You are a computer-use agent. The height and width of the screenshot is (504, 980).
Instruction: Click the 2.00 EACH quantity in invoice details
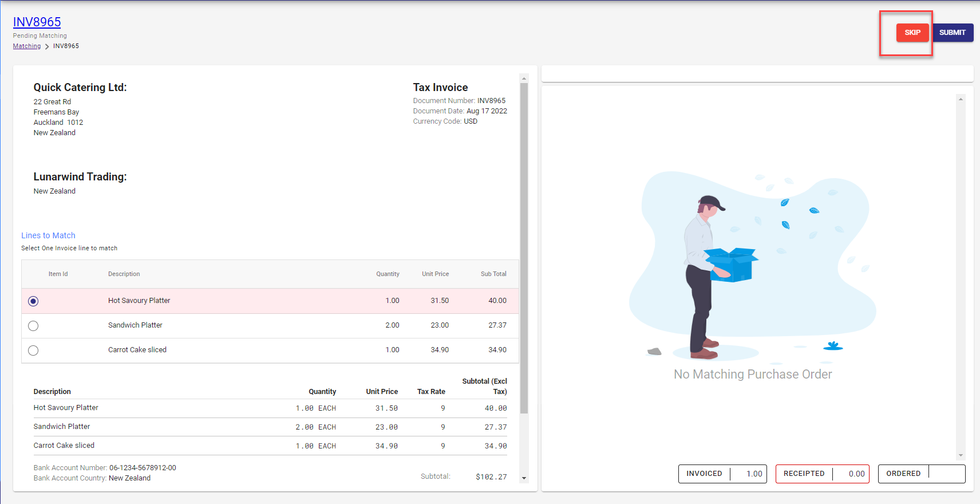point(316,427)
